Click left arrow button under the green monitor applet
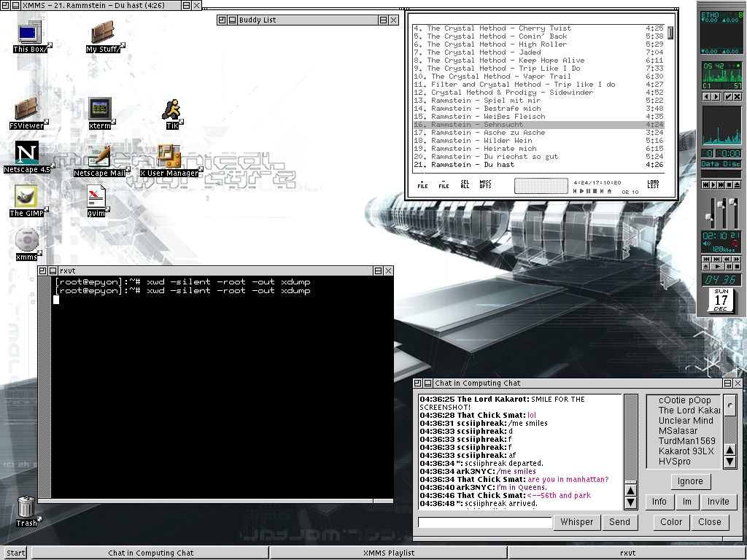The image size is (747, 560). (x=706, y=97)
